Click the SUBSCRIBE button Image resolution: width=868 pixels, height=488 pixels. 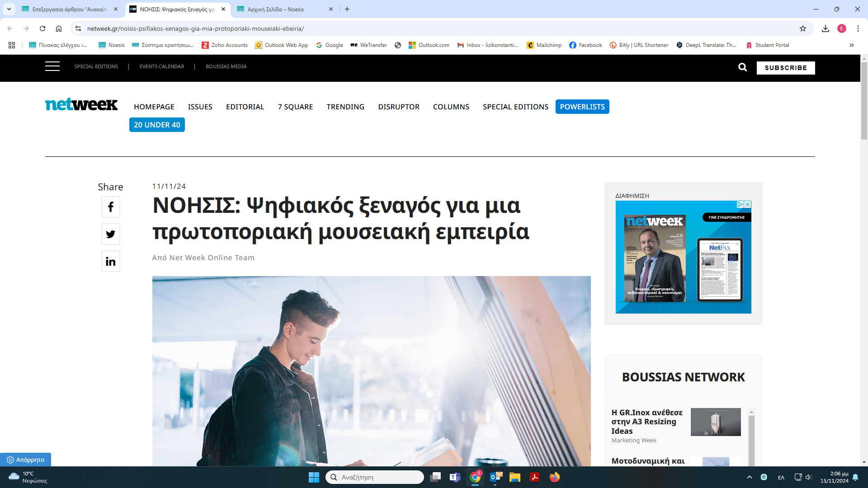[786, 68]
